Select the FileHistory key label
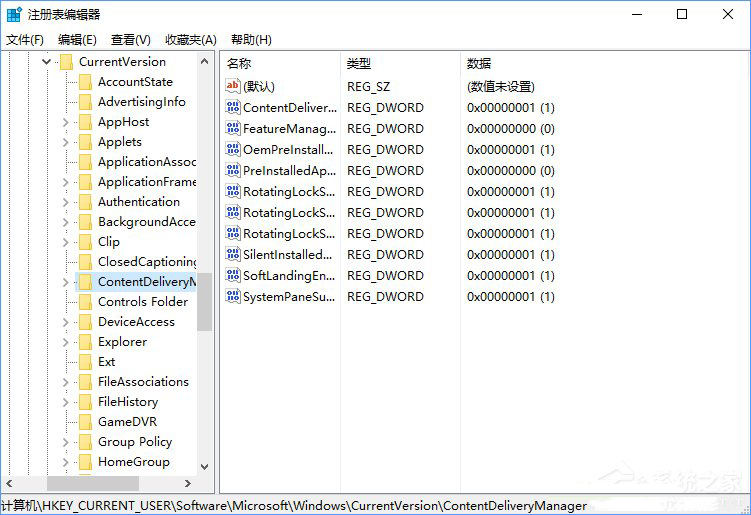751x515 pixels. tap(128, 402)
